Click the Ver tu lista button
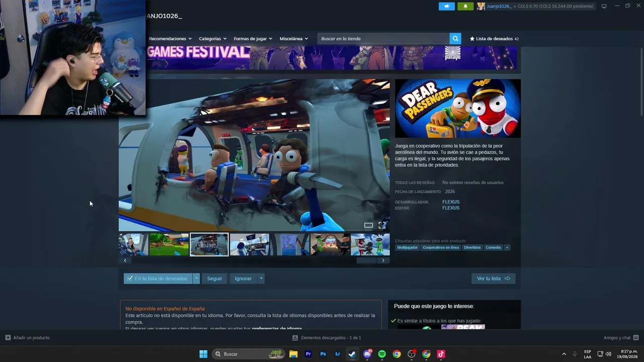 [493, 279]
